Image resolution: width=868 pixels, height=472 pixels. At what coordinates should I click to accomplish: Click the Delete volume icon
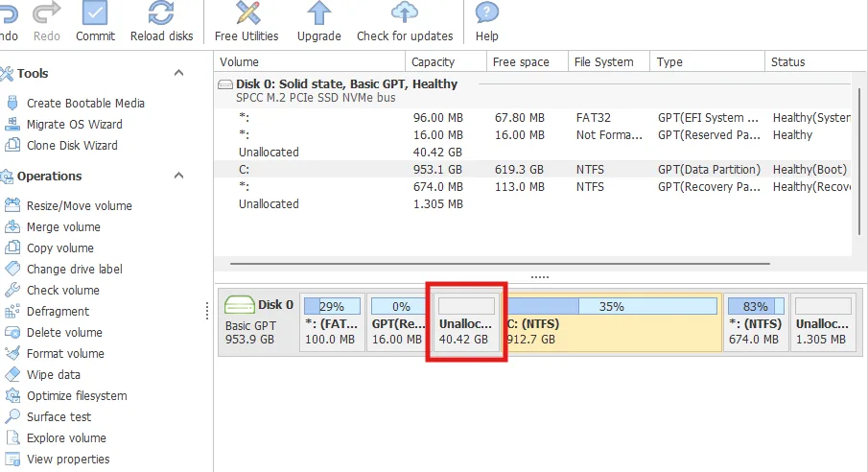click(12, 332)
